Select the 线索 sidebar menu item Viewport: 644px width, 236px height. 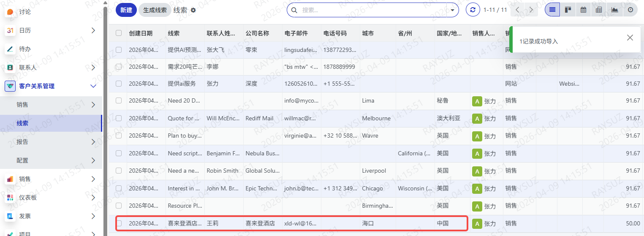tap(51, 123)
